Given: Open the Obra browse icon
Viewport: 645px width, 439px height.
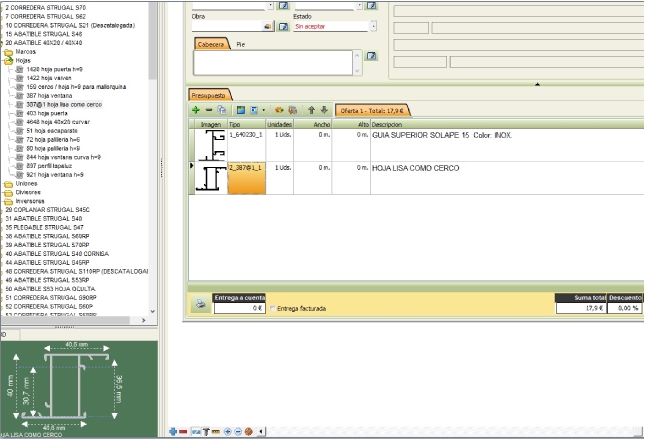Looking at the screenshot, I should click(268, 27).
